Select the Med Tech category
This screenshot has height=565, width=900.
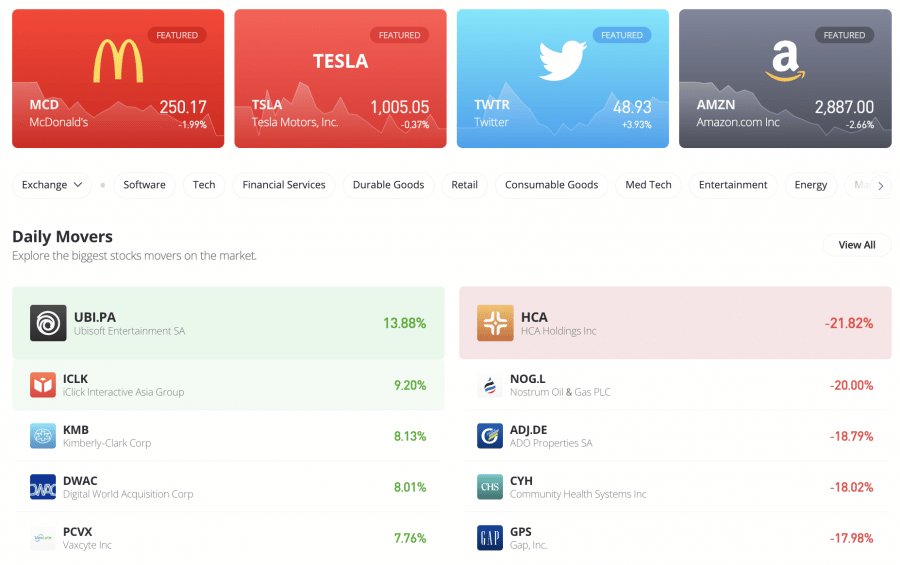649,185
